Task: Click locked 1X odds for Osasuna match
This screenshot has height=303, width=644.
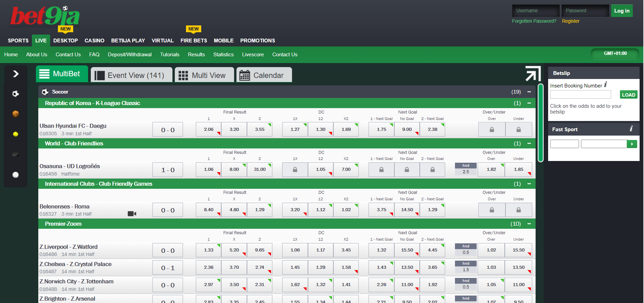Action: pos(295,169)
